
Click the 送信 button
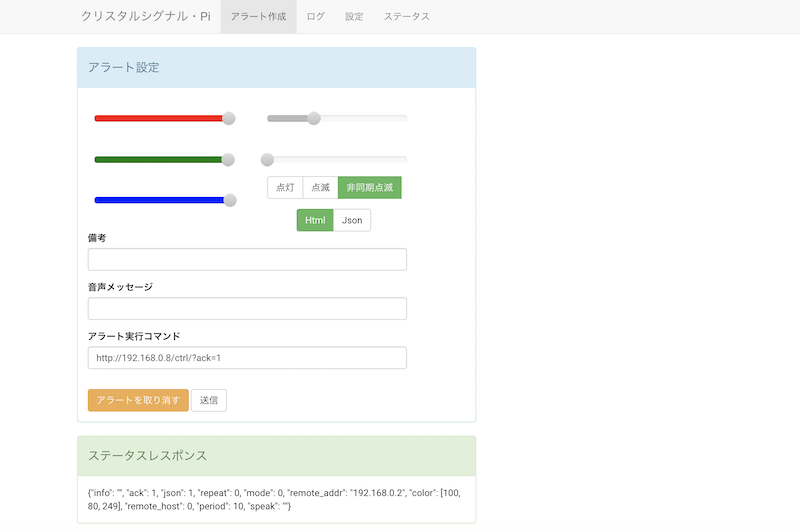pyautogui.click(x=209, y=400)
